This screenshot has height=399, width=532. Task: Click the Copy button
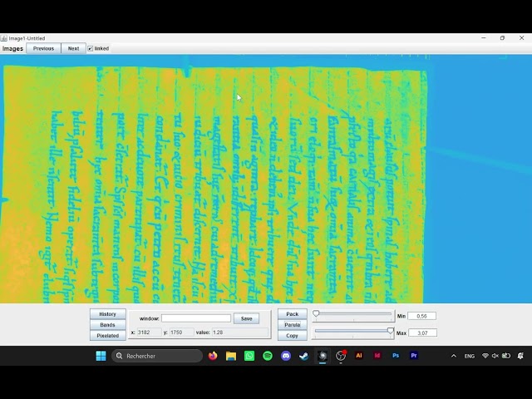292,336
